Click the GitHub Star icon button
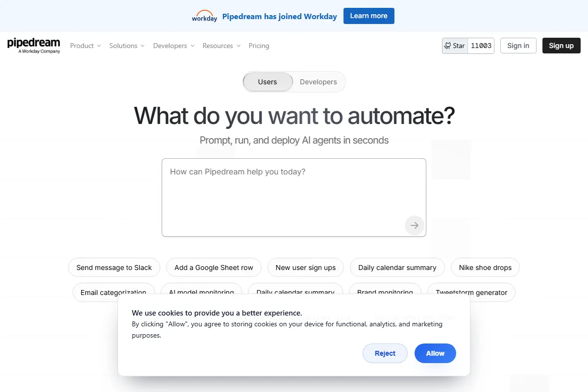This screenshot has height=392, width=588. 455,46
